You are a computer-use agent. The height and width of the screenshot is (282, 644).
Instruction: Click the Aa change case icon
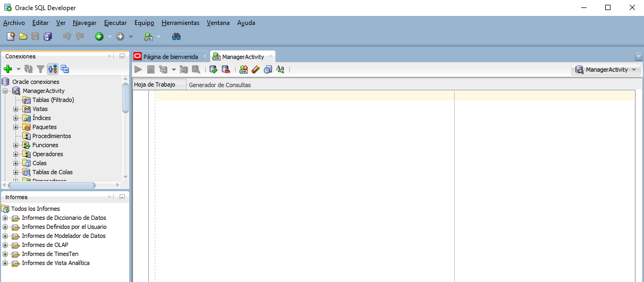(280, 69)
